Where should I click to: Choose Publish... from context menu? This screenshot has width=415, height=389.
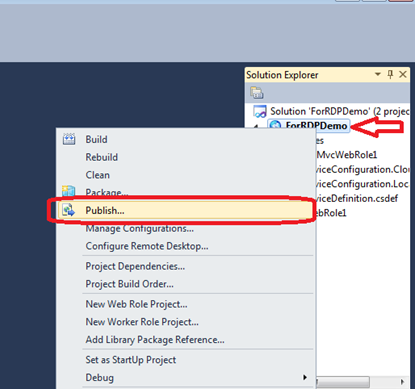(185, 210)
